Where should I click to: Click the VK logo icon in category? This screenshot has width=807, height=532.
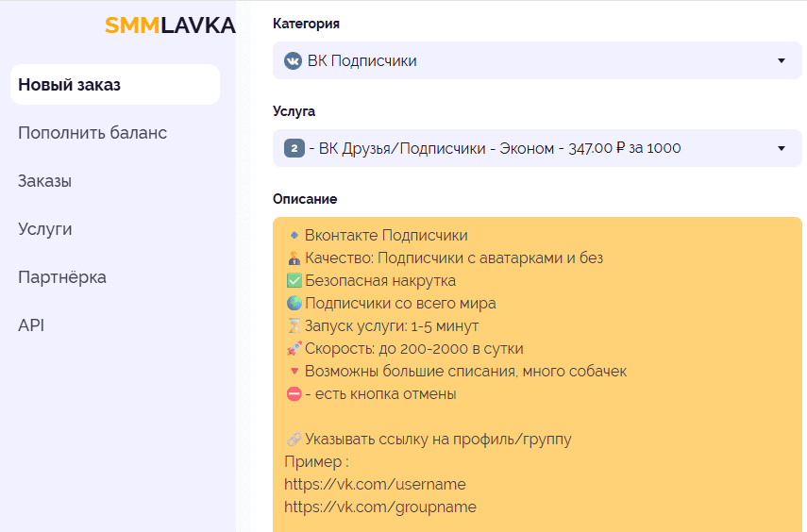tap(293, 60)
